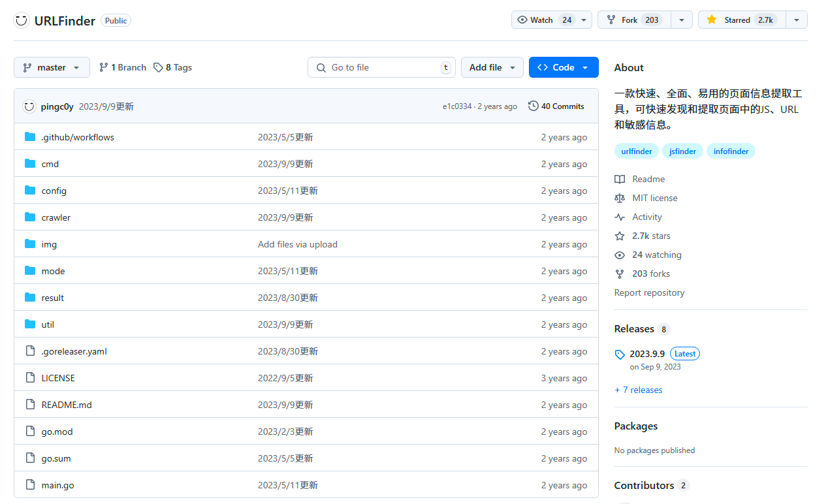Click the pingc0y commit author avatar

(x=29, y=106)
